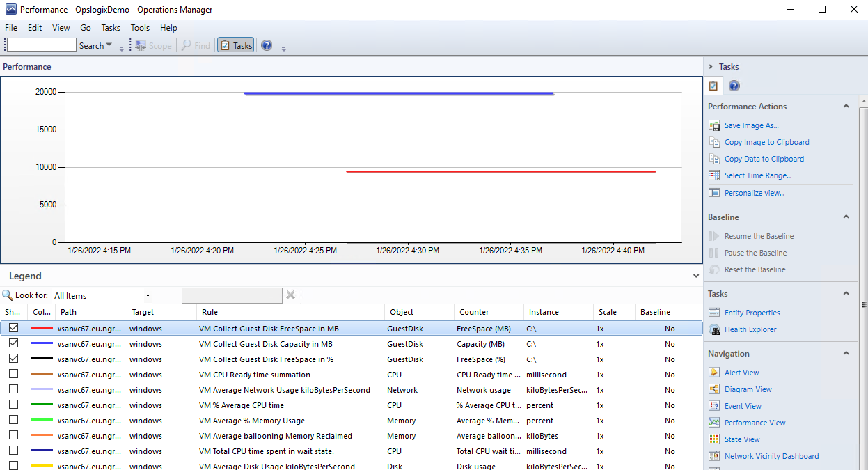868x470 pixels.
Task: Click the Alert View icon
Action: (x=713, y=373)
